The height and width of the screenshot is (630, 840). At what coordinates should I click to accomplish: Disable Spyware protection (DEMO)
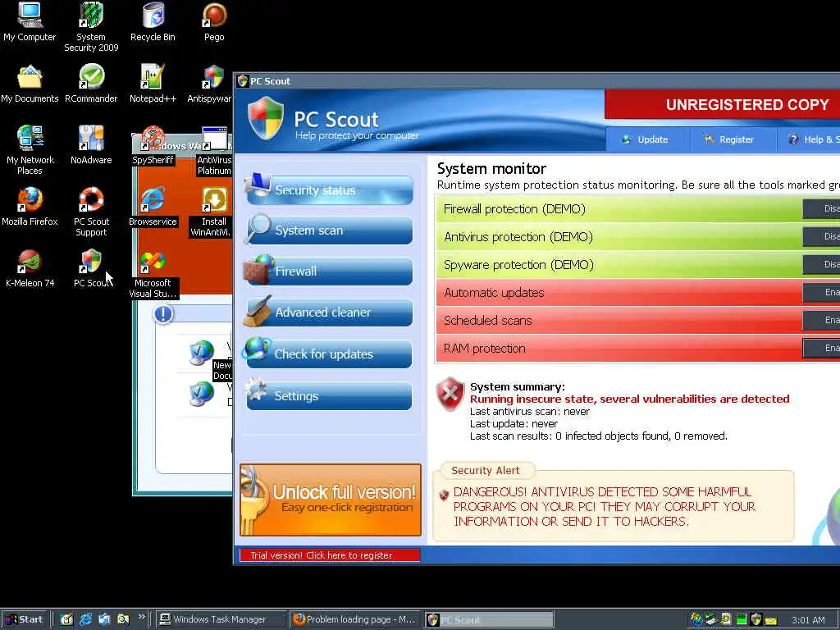click(x=821, y=265)
